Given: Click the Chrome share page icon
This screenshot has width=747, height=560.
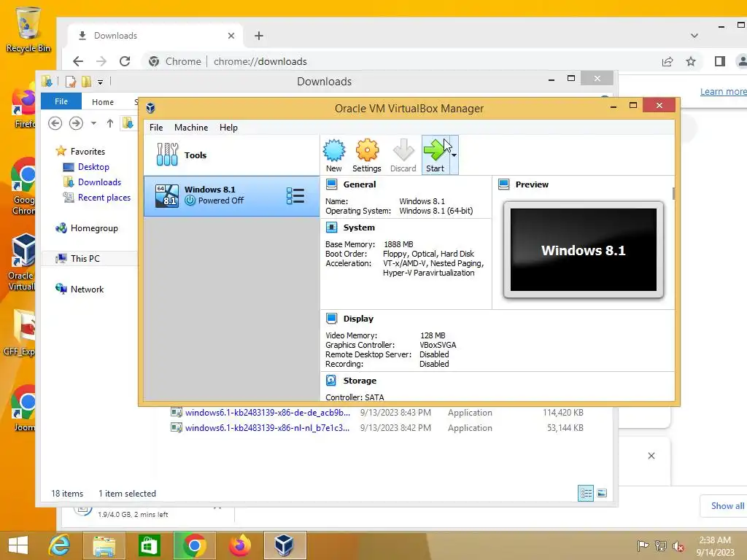Looking at the screenshot, I should [667, 61].
